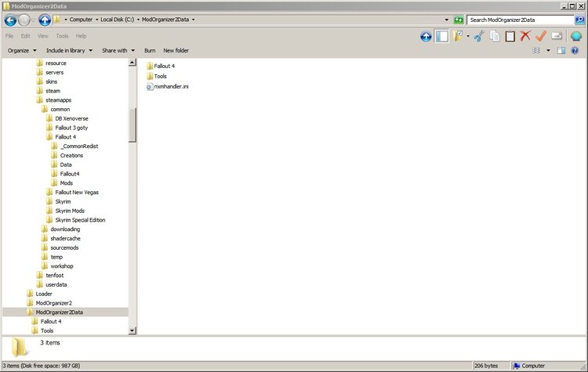Go back with the blue Back arrow
The width and height of the screenshot is (588, 372).
(10, 20)
